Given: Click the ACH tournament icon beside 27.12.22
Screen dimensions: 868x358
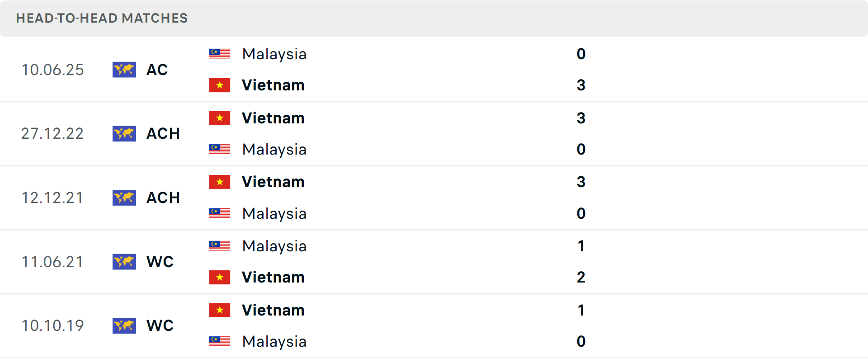Looking at the screenshot, I should tap(124, 133).
